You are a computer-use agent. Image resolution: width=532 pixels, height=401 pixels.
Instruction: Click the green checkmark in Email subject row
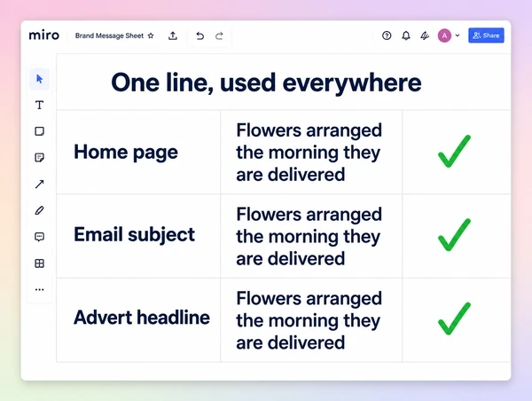pyautogui.click(x=454, y=235)
